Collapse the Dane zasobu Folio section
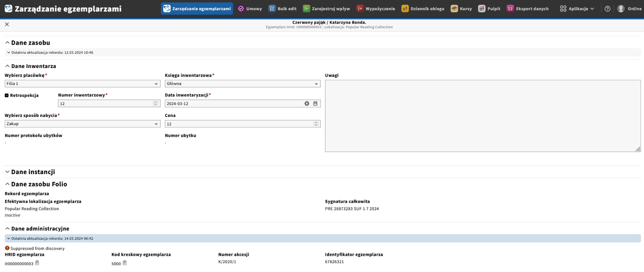644x272 pixels. pos(39,184)
